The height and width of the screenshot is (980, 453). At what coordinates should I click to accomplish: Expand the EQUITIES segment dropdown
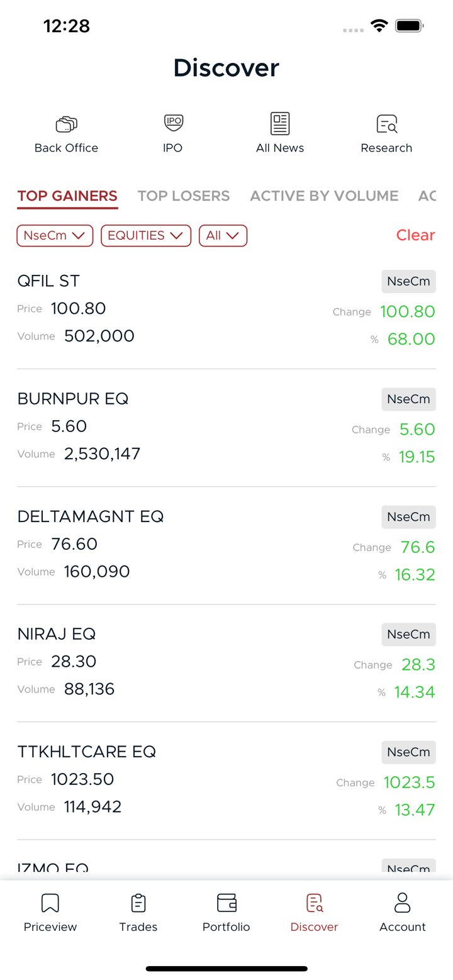[x=146, y=235]
